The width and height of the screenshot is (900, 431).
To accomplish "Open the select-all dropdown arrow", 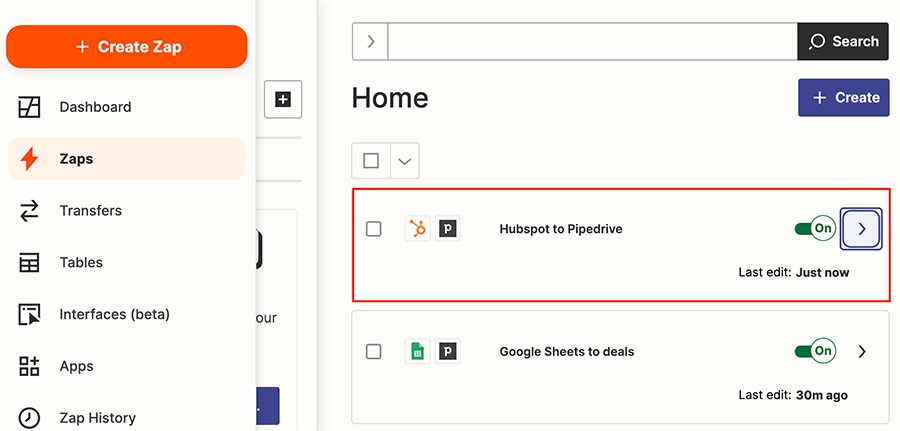I will click(405, 161).
